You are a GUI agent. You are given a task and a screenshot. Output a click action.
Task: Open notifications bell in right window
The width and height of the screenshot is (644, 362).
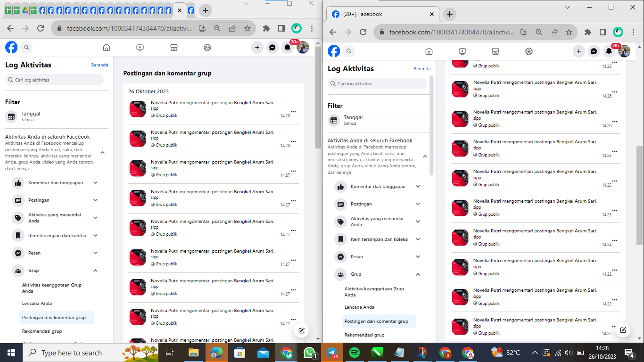point(609,51)
